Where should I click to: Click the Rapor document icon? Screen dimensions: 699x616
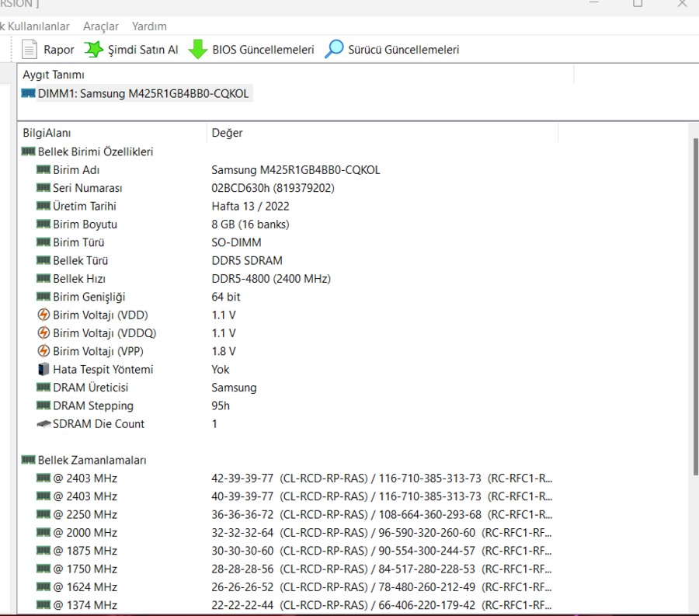coord(30,50)
